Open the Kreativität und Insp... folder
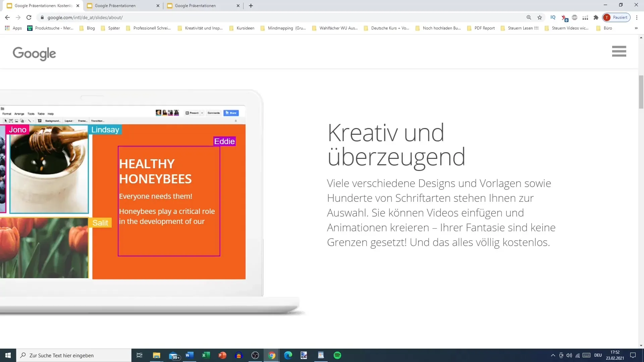Viewport: 644px width, 362px height. tap(200, 28)
